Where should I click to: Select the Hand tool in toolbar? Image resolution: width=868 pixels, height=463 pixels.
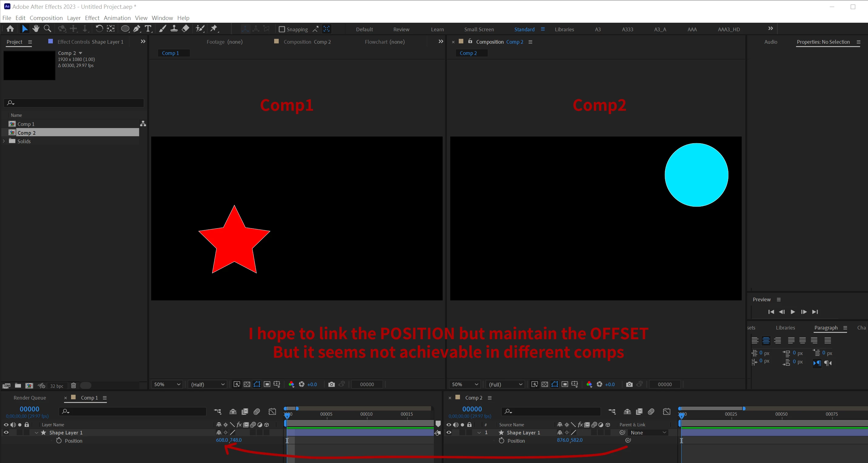click(36, 29)
